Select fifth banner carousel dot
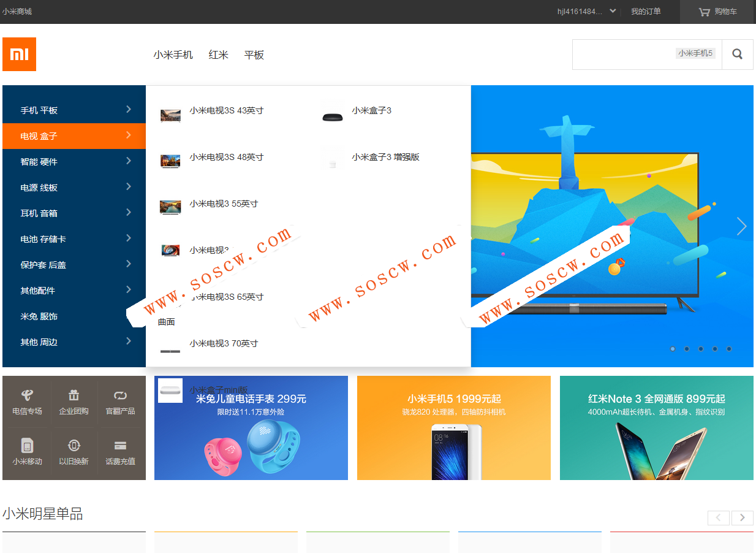The width and height of the screenshot is (756, 553). pyautogui.click(x=729, y=349)
